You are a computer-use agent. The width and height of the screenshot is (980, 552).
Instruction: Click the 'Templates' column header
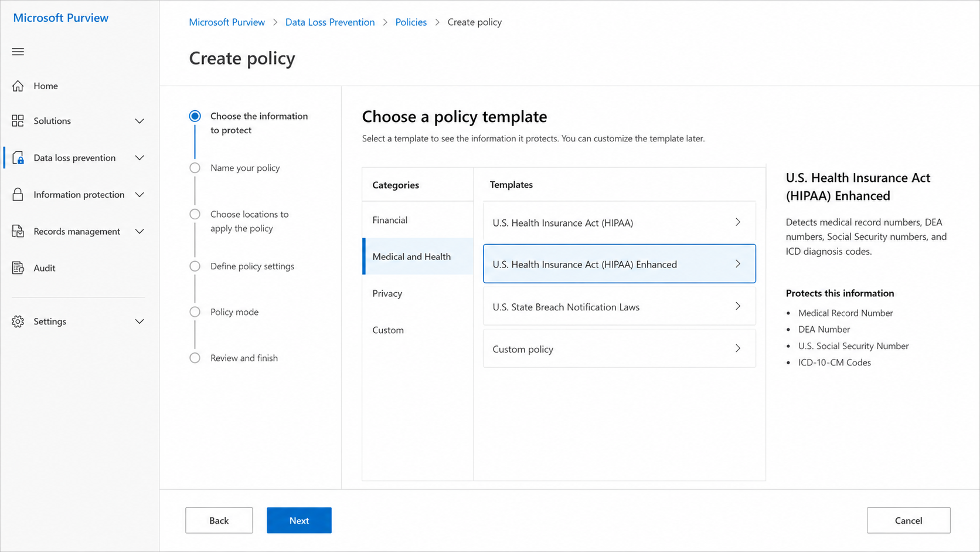(511, 185)
